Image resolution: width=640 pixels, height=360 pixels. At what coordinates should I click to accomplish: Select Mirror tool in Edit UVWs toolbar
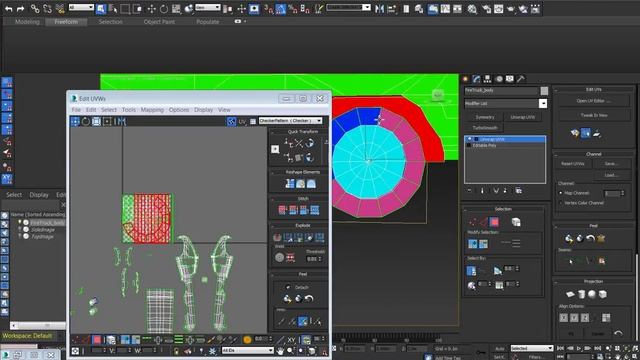tap(120, 121)
